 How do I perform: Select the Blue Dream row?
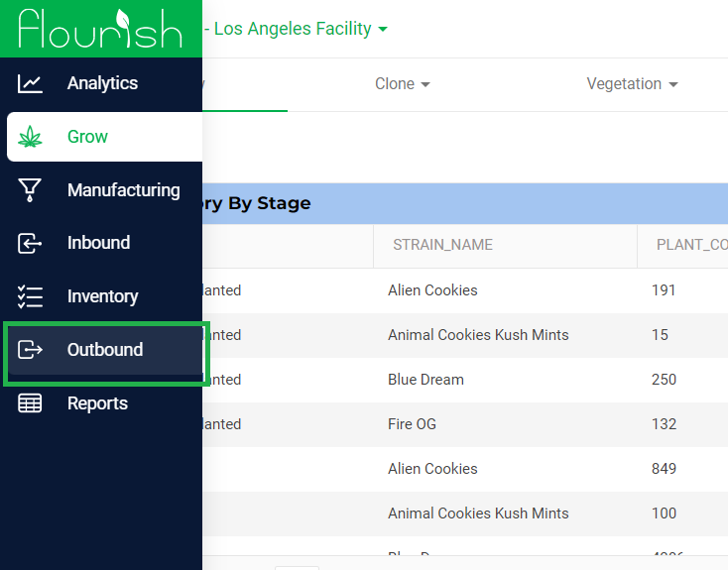pyautogui.click(x=465, y=380)
